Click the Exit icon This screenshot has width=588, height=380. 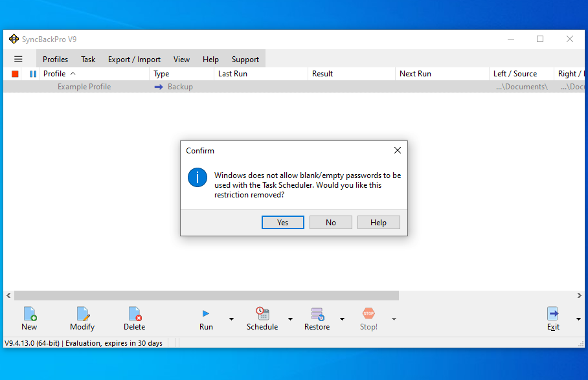tap(553, 314)
